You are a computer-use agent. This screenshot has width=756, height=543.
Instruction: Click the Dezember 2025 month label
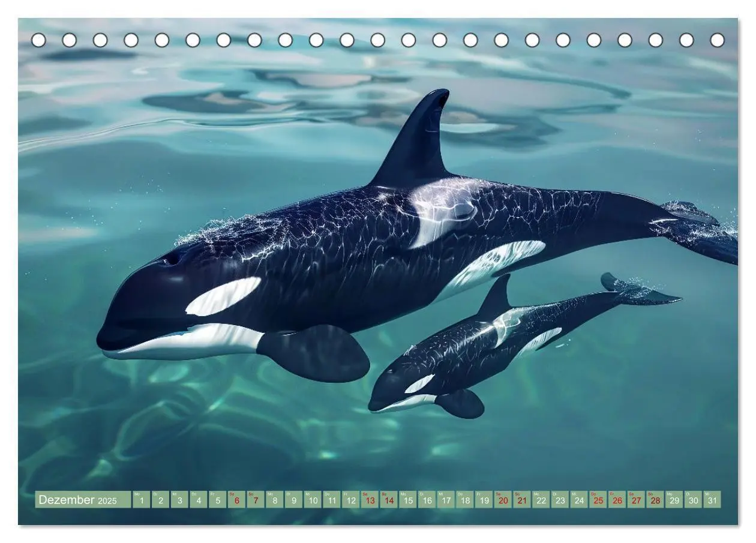coord(77,500)
